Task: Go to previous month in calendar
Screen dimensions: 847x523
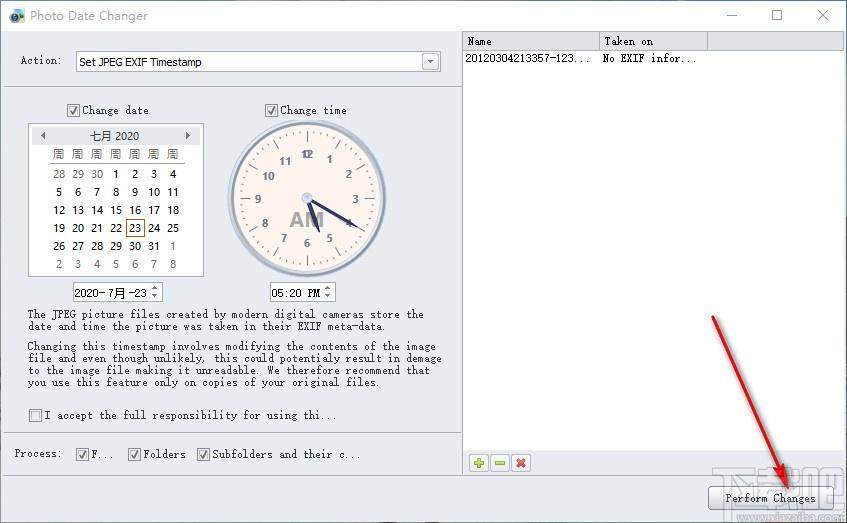Action: [43, 136]
